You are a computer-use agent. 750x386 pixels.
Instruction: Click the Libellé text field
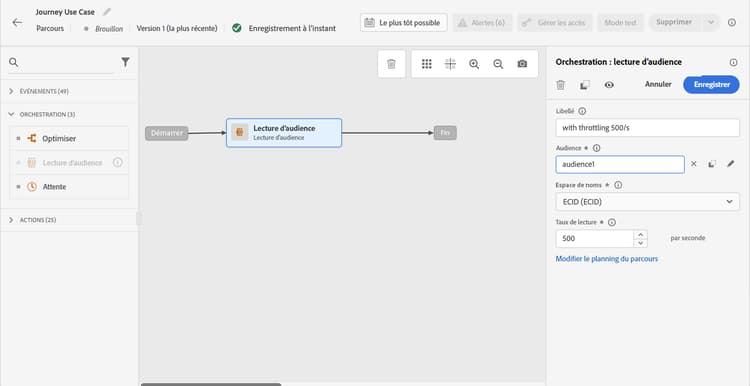pyautogui.click(x=648, y=128)
